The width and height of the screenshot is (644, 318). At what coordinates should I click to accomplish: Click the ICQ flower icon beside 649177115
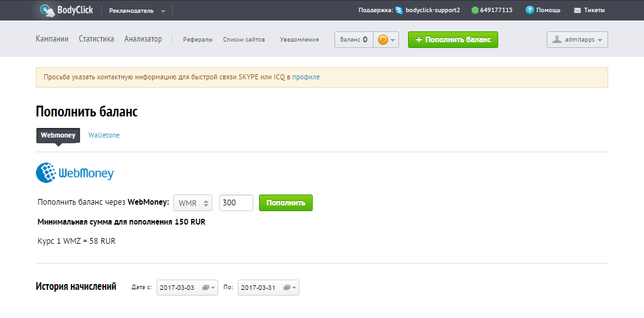pos(475,10)
